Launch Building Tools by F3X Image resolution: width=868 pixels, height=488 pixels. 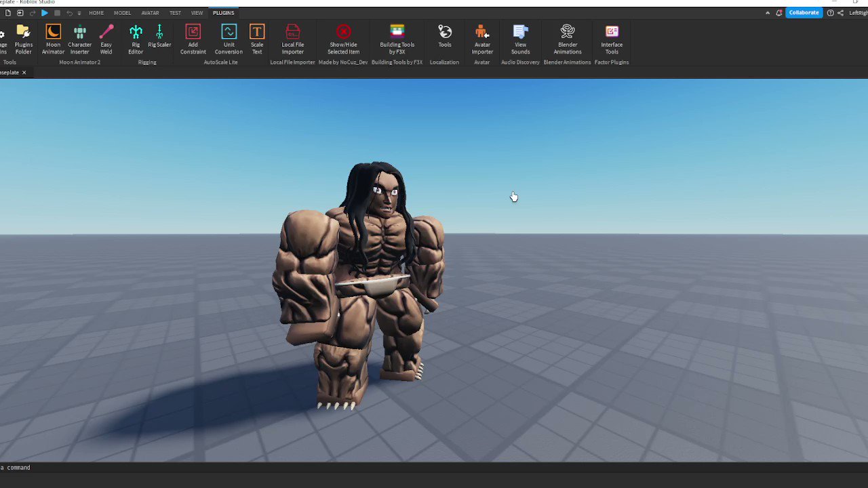pos(397,39)
